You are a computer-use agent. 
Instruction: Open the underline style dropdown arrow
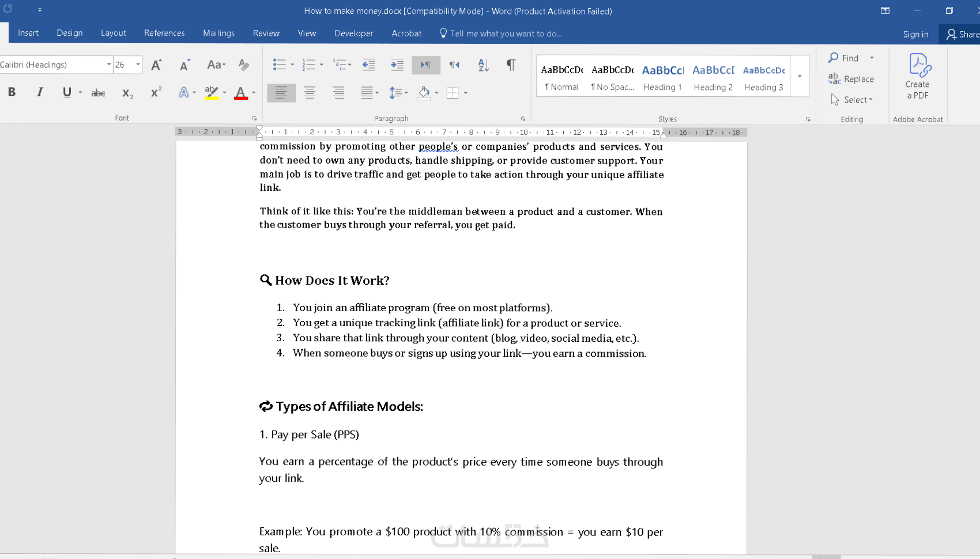(80, 92)
